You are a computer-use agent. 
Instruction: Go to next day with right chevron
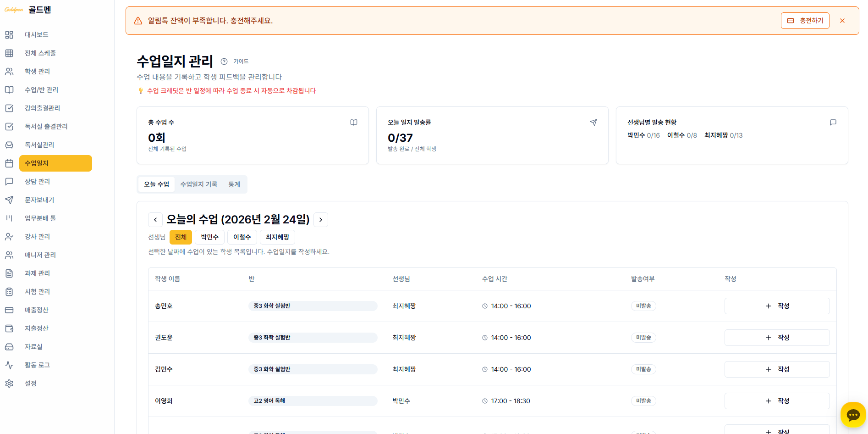point(321,220)
